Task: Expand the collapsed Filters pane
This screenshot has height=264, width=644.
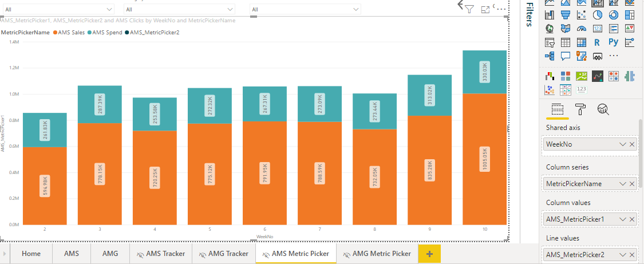Action: click(x=530, y=15)
